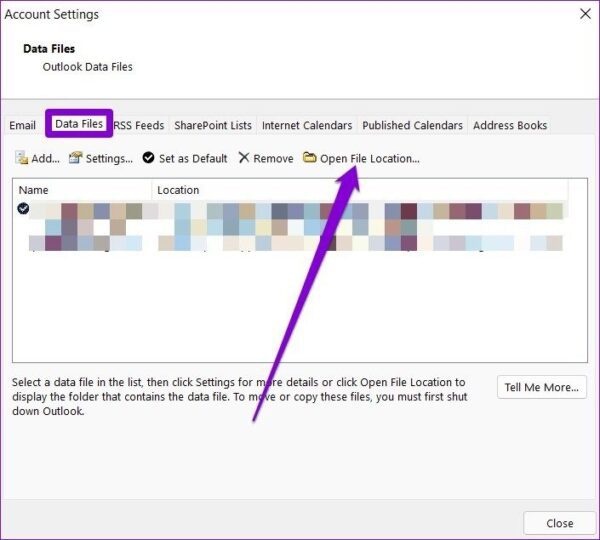Click the Open File Location folder icon

310,157
